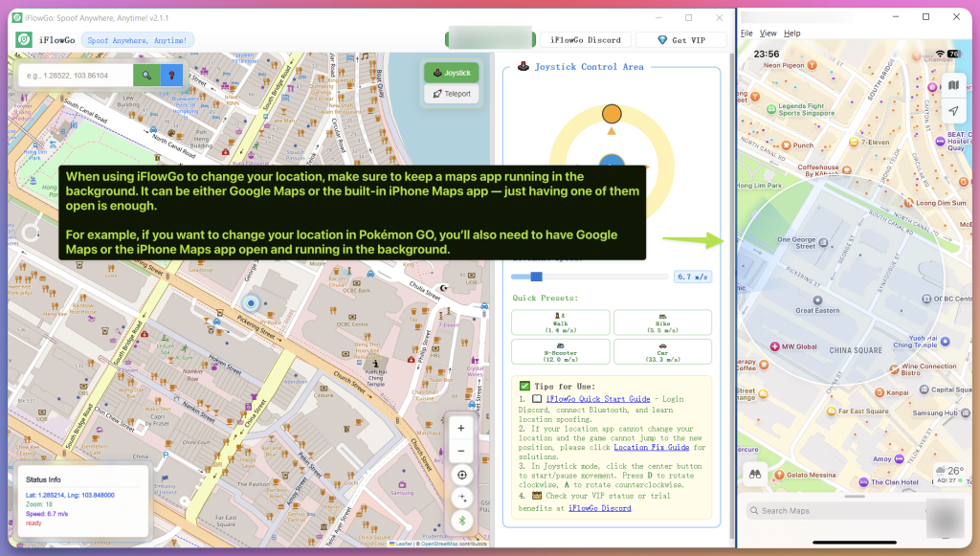The image size is (980, 556).
Task: Toggle the green Tips for Use checkmark
Action: (x=524, y=386)
